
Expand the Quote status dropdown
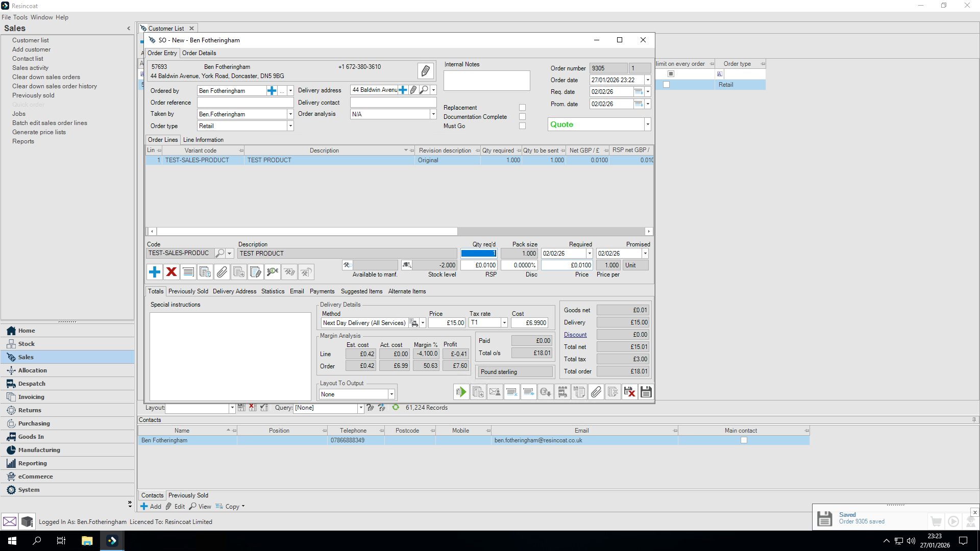[x=648, y=124]
